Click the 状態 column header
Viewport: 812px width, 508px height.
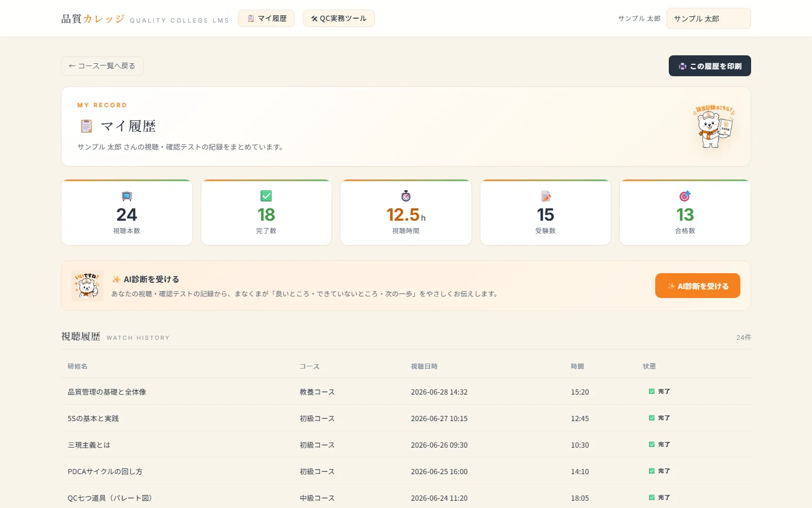(649, 366)
